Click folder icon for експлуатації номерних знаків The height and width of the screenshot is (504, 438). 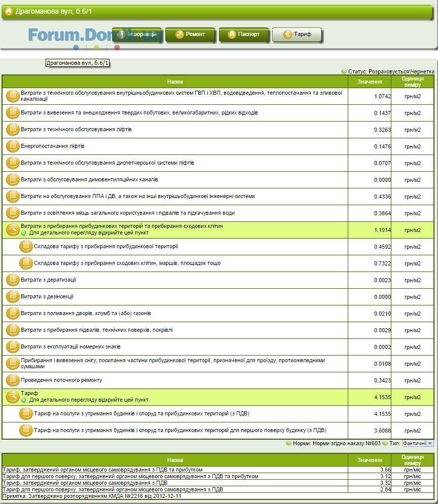point(13,347)
